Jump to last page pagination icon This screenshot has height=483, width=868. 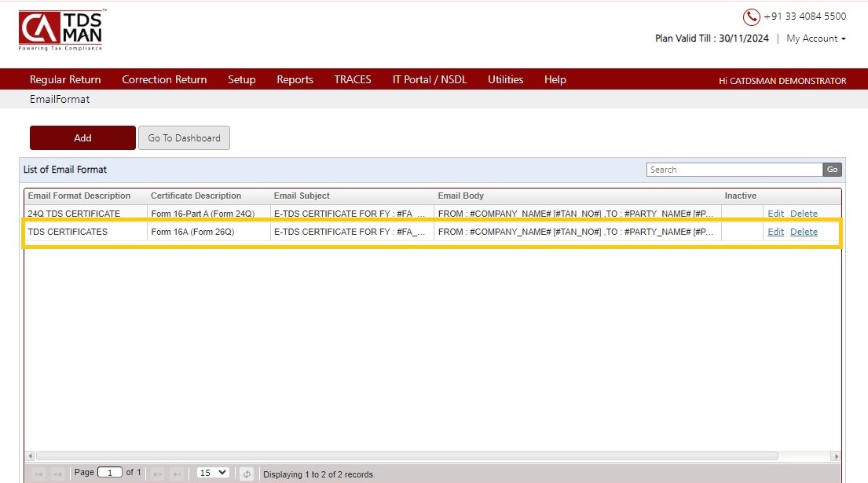point(177,474)
